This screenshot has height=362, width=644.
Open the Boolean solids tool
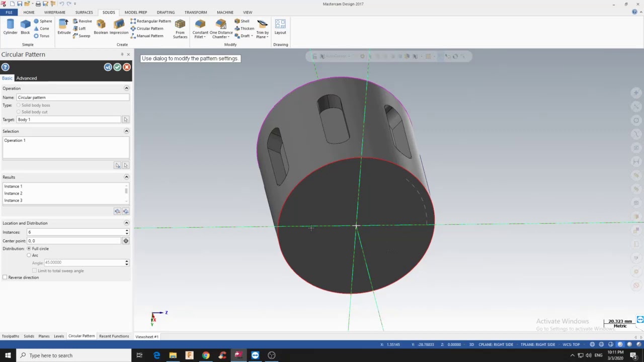101,27
